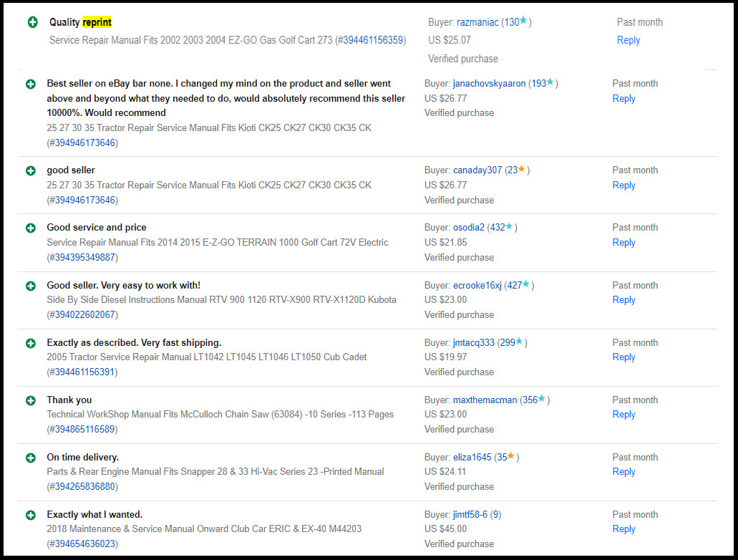
Task: Click green plus icon beside 'Thank you'
Action: click(x=30, y=400)
